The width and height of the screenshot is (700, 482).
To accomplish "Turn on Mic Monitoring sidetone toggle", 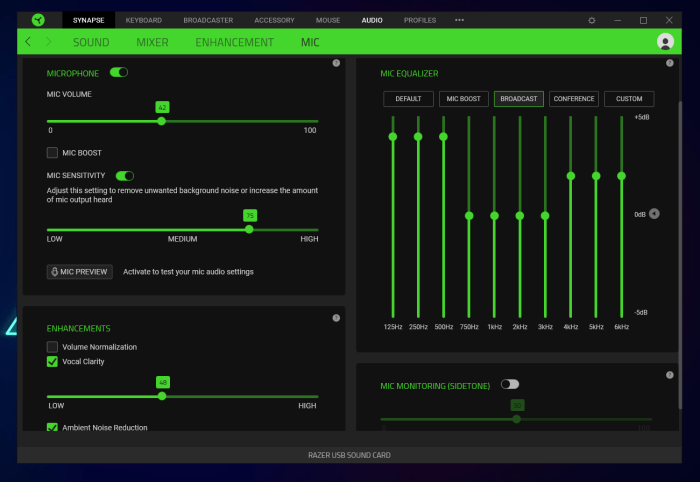I will (510, 384).
